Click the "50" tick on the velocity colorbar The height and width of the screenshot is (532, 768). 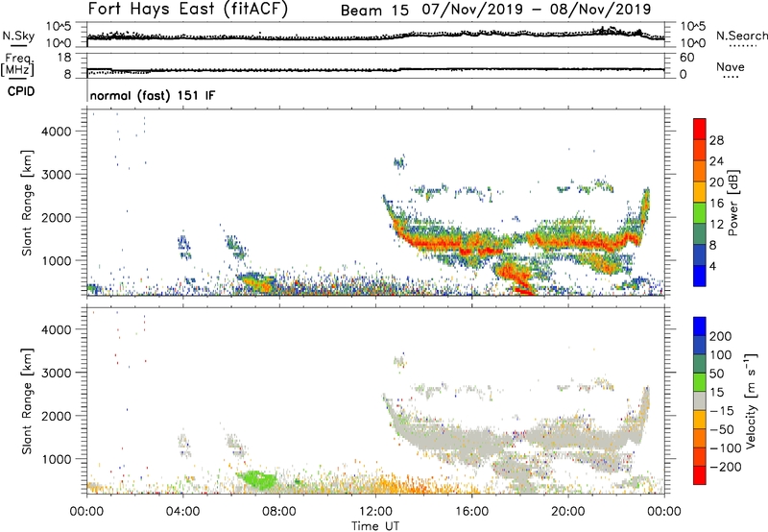coord(716,374)
